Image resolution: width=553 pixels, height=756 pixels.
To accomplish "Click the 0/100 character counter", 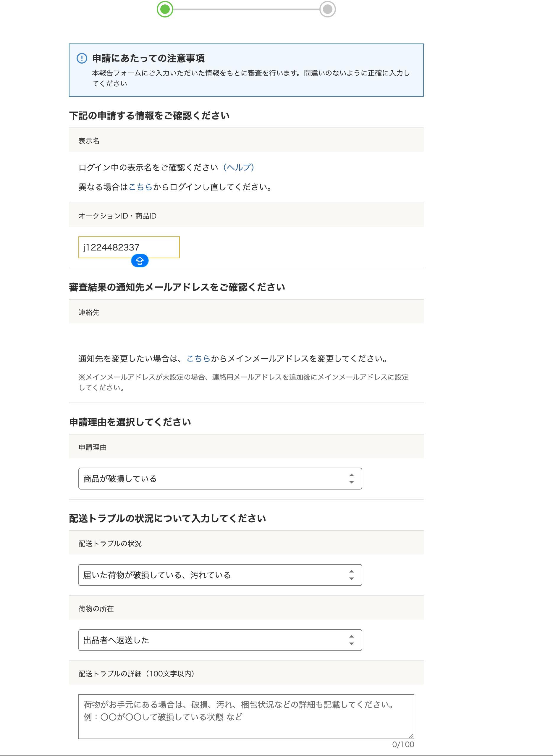I will click(403, 744).
